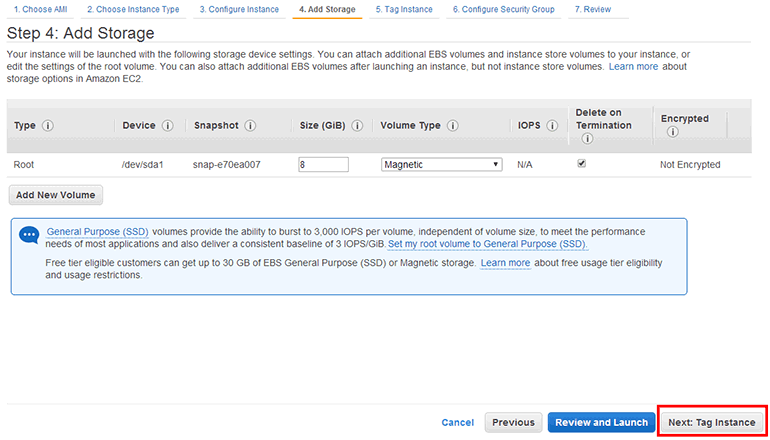Click info icon next to Type column
Image resolution: width=770 pixels, height=440 pixels.
click(48, 126)
